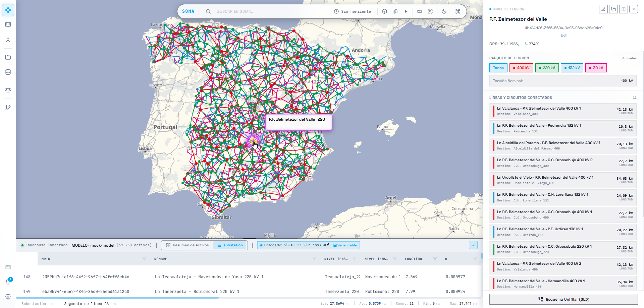Switch to Segmento de línea CA tab
Screen dimensions: 644x308
pyautogui.click(x=87, y=304)
